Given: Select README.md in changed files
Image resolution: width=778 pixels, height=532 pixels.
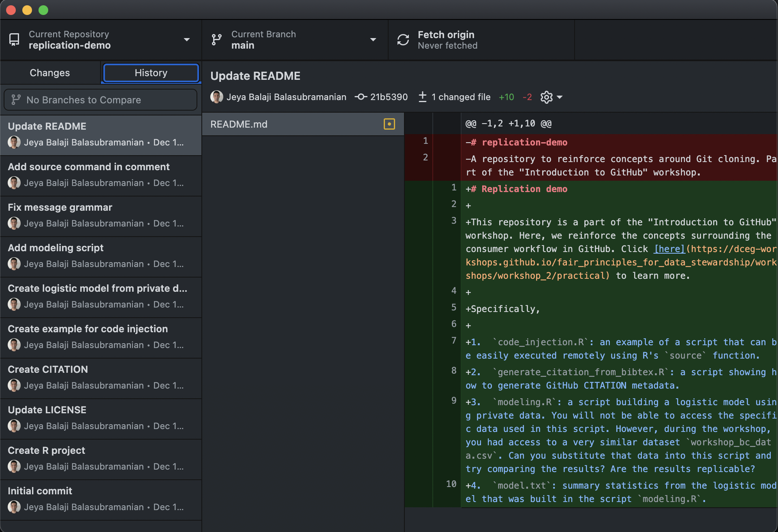Looking at the screenshot, I should (303, 124).
